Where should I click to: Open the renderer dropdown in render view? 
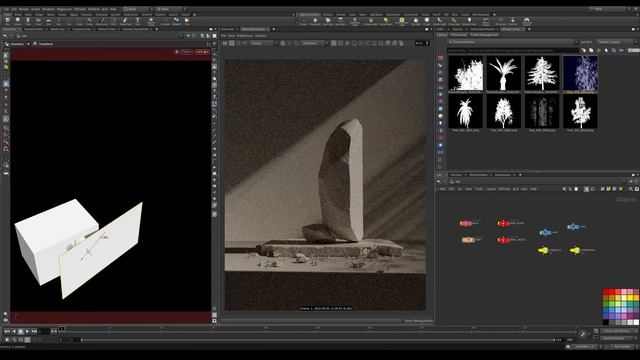(x=264, y=43)
